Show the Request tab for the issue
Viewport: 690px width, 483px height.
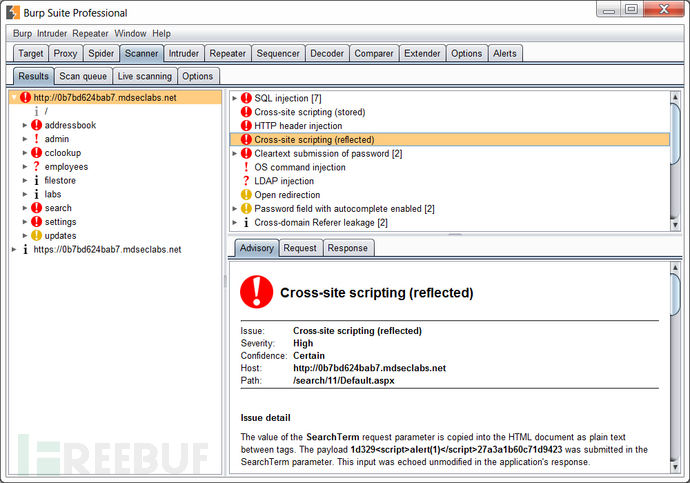coord(300,248)
